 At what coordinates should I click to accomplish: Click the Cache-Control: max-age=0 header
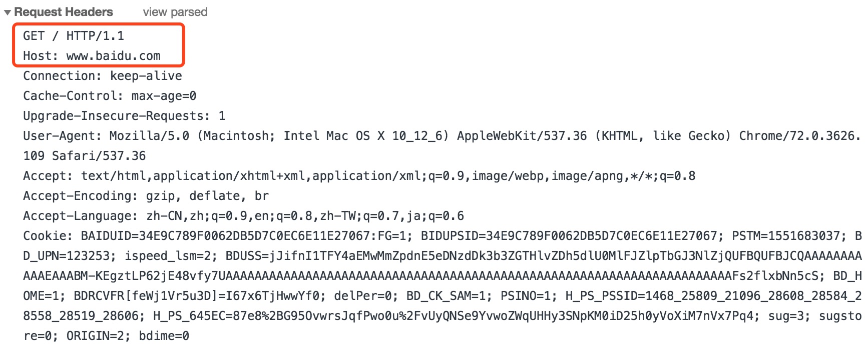click(110, 96)
